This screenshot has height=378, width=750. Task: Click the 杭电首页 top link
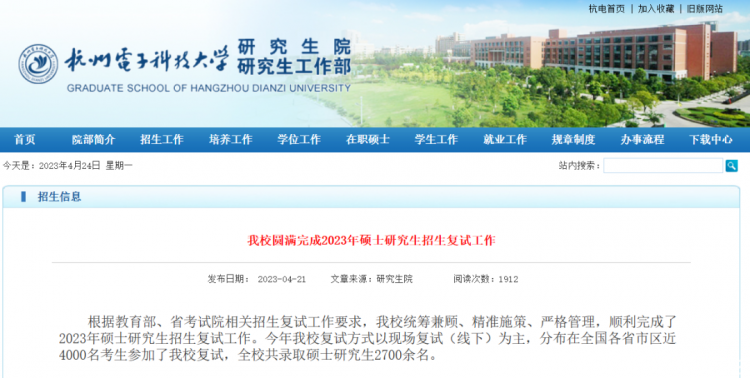point(607,9)
